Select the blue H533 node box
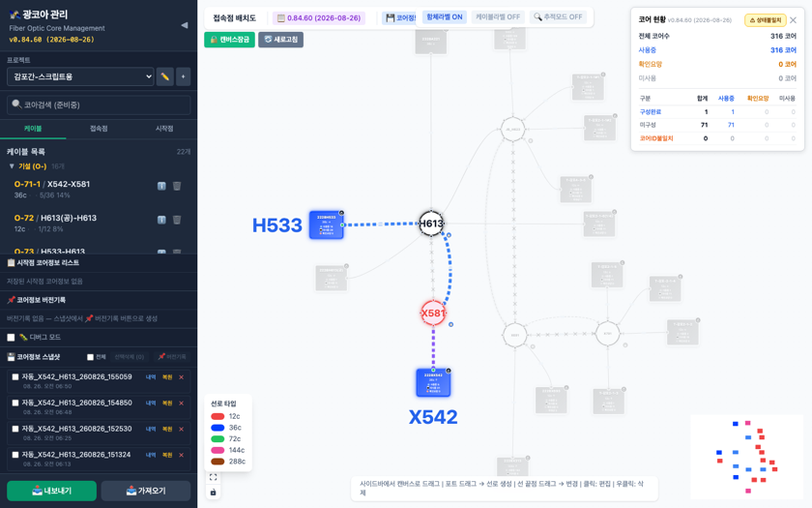 327,224
